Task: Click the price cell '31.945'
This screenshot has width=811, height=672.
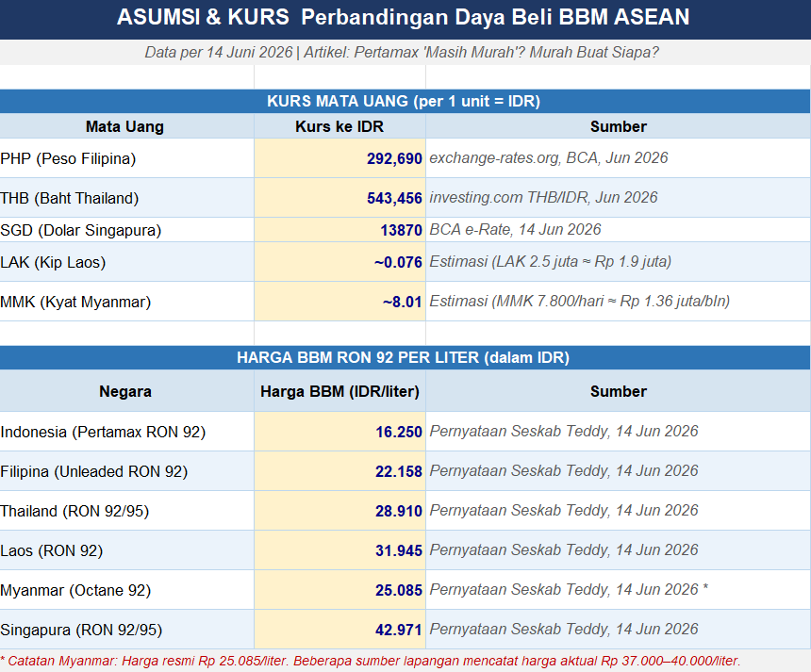Action: [x=339, y=550]
